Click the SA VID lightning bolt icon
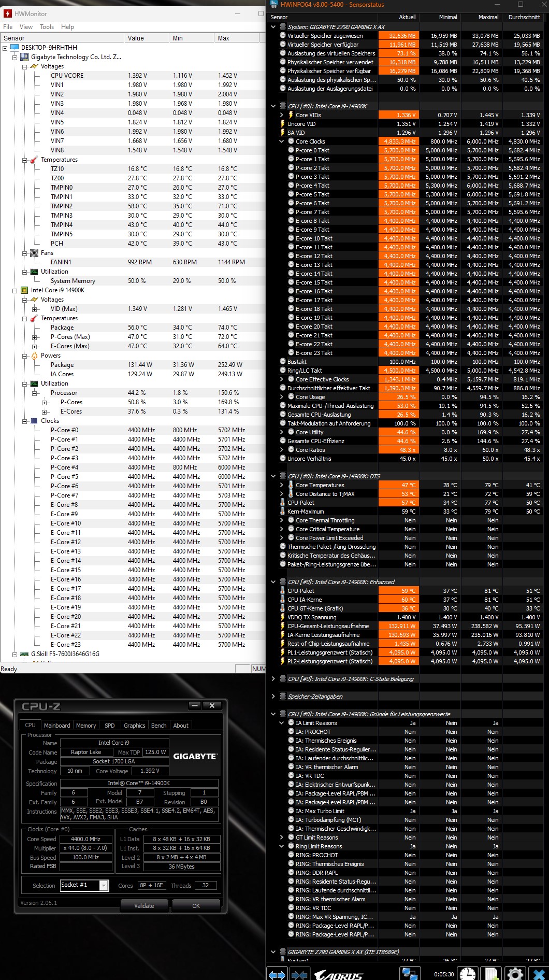Viewport: 549px width, 980px height. tap(283, 133)
